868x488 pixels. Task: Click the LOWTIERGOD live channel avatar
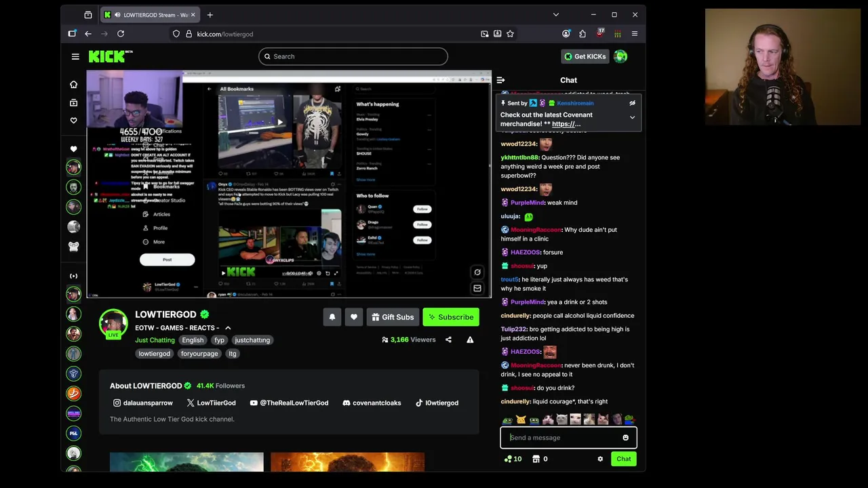click(113, 324)
